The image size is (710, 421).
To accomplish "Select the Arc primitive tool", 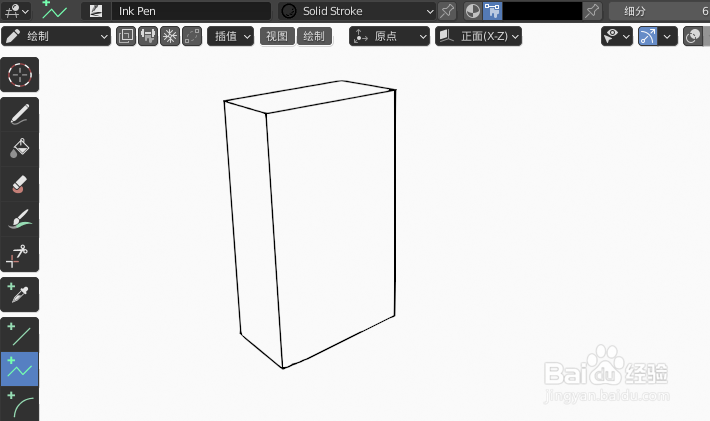I will pos(19,404).
